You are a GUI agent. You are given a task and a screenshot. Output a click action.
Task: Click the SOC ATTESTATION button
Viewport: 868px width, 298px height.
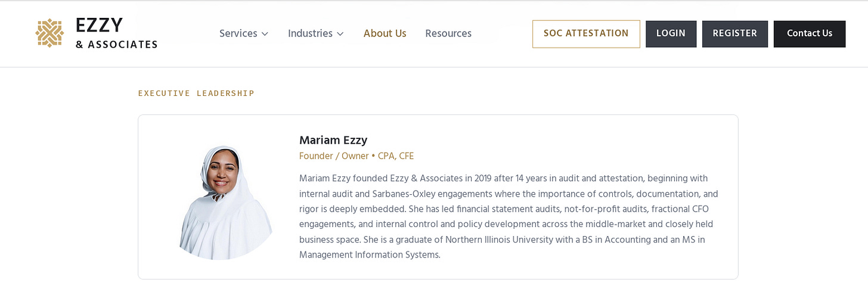586,33
